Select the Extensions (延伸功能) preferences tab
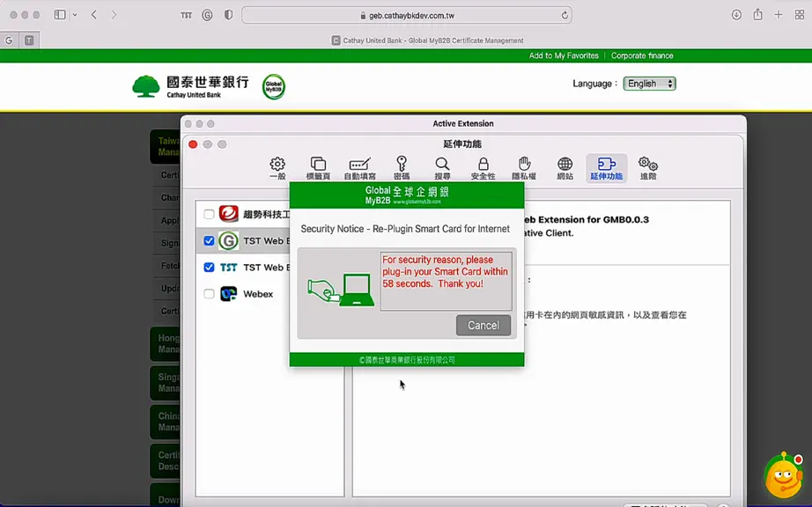This screenshot has width=812, height=507. coord(607,169)
